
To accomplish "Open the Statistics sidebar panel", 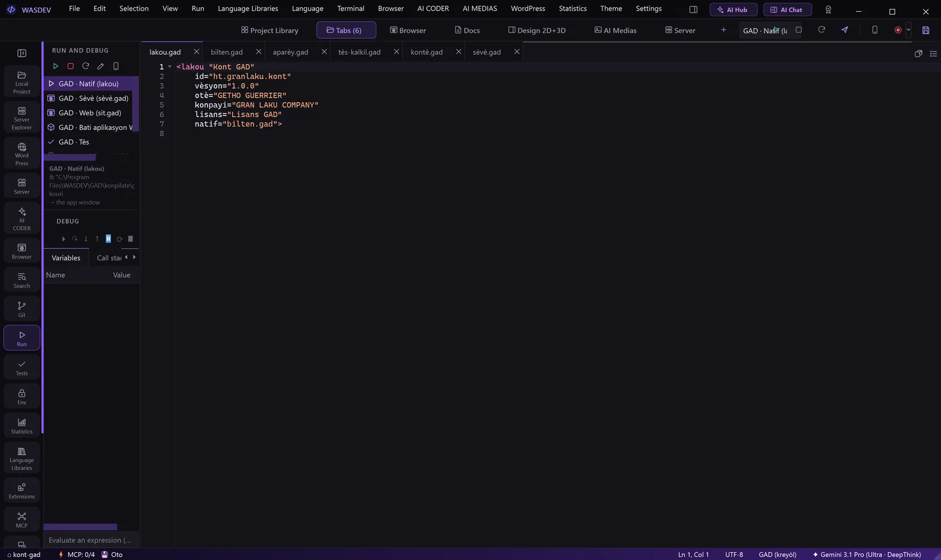I will tap(22, 426).
